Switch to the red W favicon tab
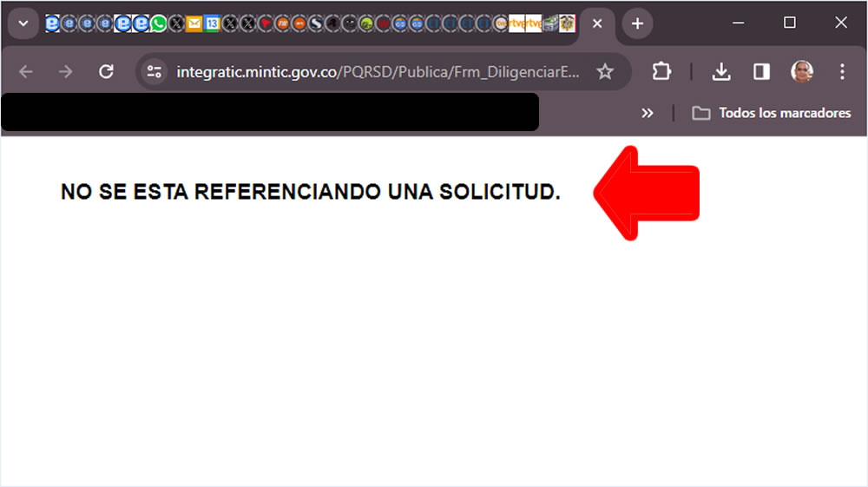 coord(383,23)
